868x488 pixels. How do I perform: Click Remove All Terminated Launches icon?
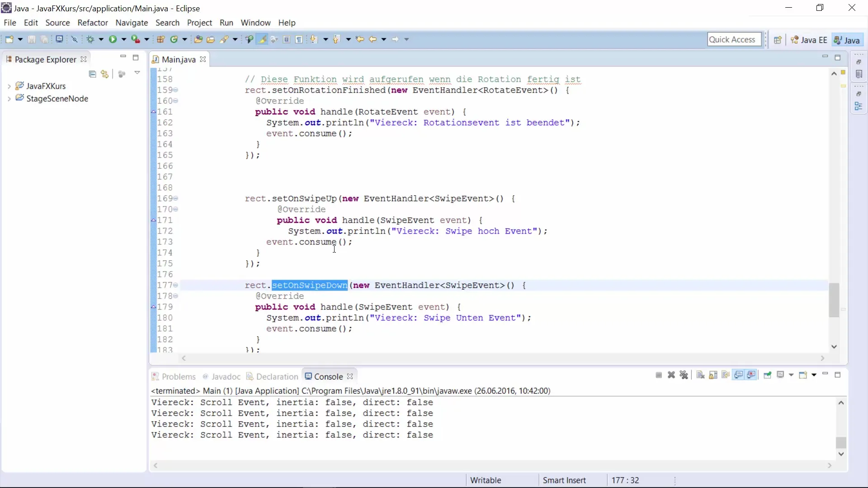tap(684, 375)
